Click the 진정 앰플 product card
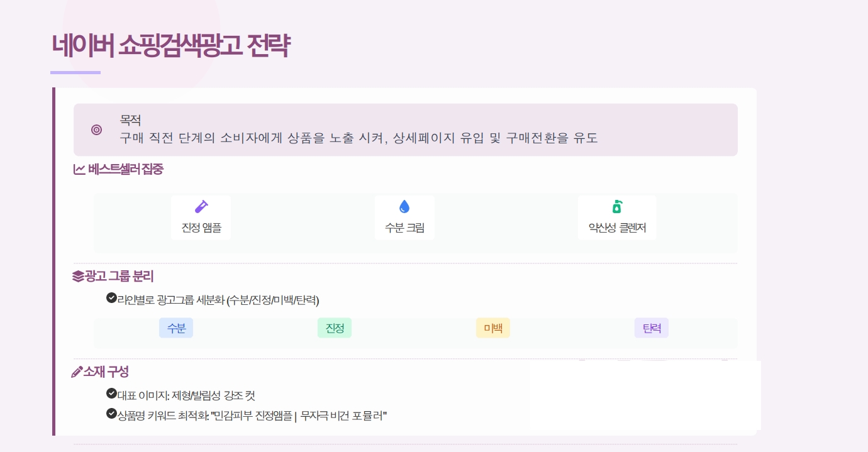 point(201,218)
